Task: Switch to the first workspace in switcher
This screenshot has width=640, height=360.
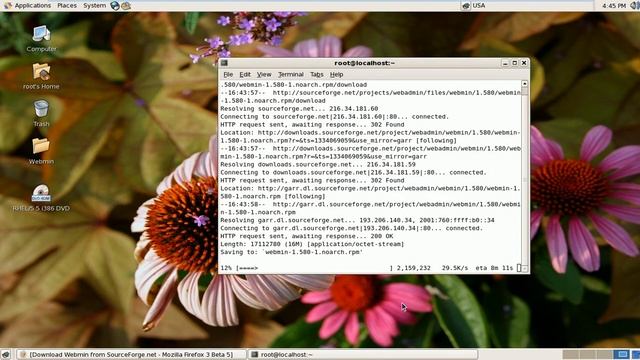Action: (x=571, y=354)
